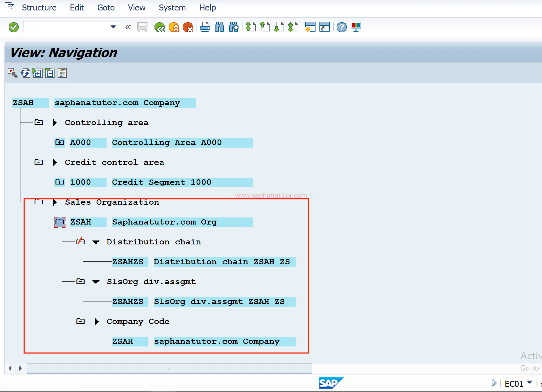Collapse the Controlling area folder

[x=38, y=122]
